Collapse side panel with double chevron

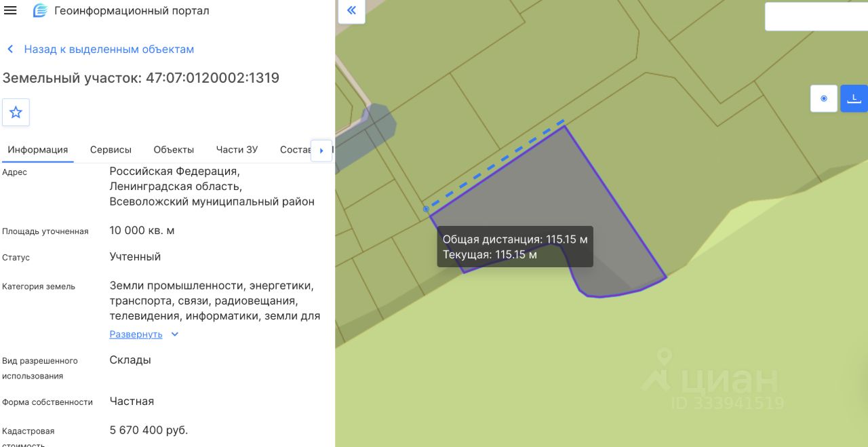351,10
